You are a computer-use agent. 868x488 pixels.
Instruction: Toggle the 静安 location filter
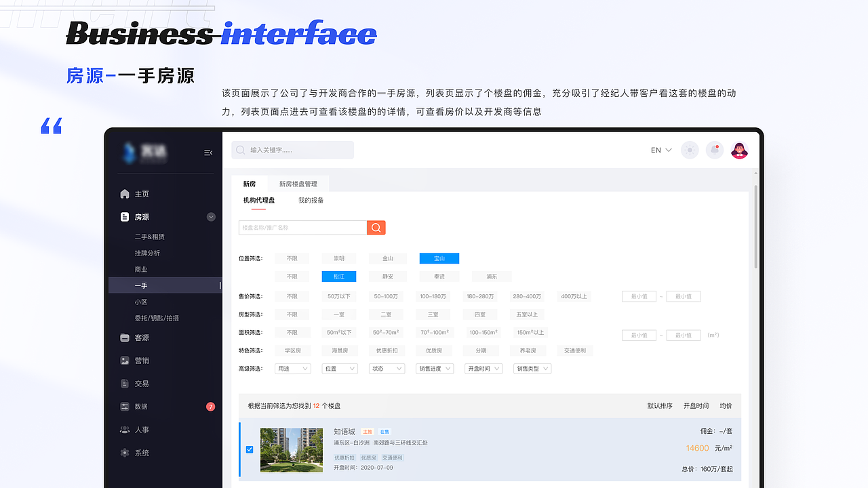click(x=388, y=277)
